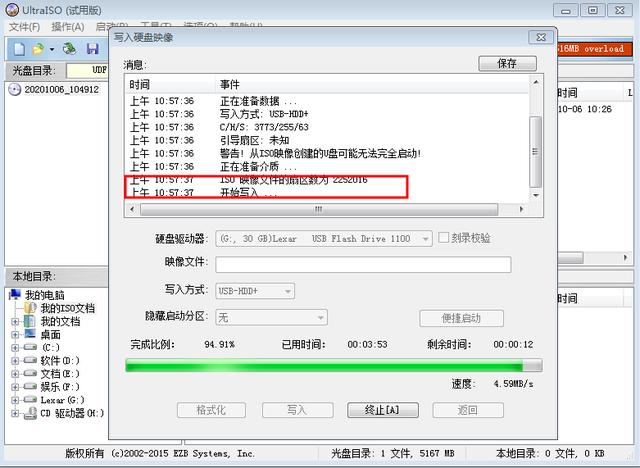Viewport: 640px width, 468px height.
Task: Open the 文件(F) menu
Action: (x=24, y=27)
